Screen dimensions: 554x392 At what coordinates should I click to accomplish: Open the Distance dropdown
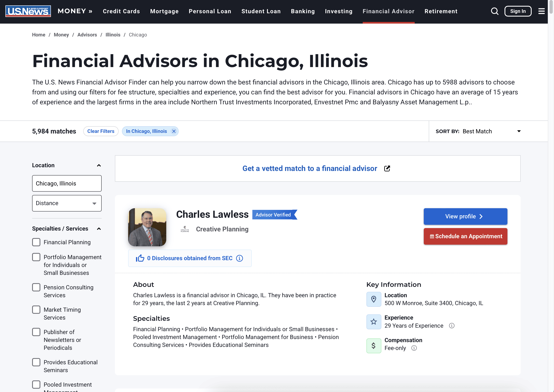[67, 203]
